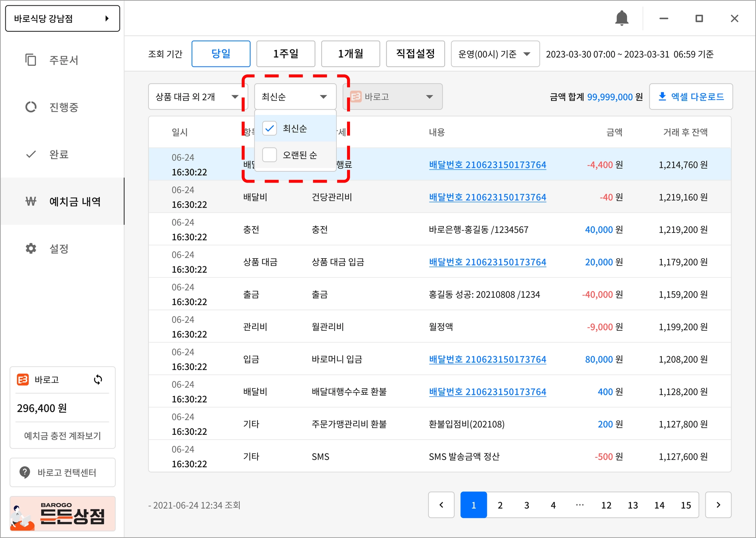Open the 운영(00시) 기준 dropdown
This screenshot has height=538, width=756.
(495, 54)
